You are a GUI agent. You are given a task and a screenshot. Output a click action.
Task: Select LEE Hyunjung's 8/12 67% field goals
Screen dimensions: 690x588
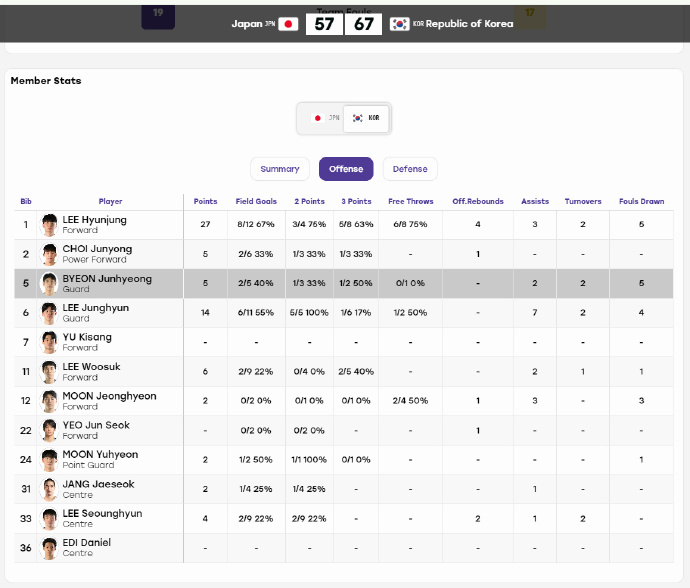tap(256, 224)
